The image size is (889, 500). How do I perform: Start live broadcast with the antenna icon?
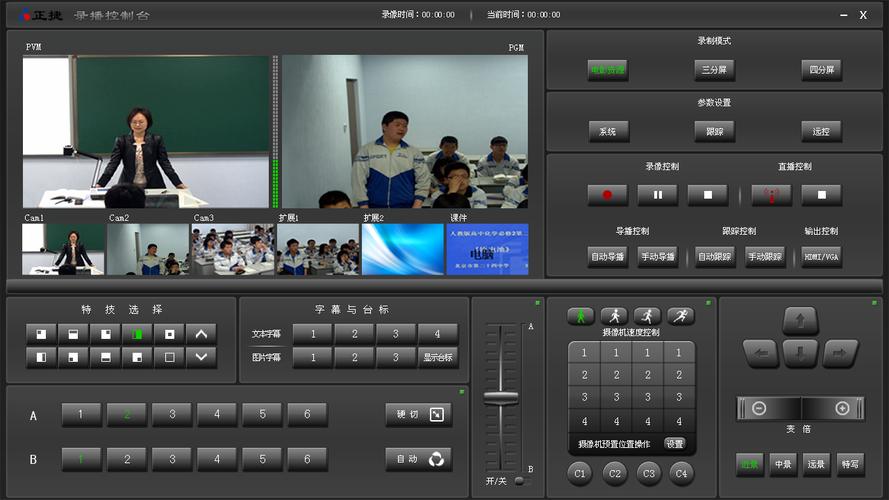(771, 195)
